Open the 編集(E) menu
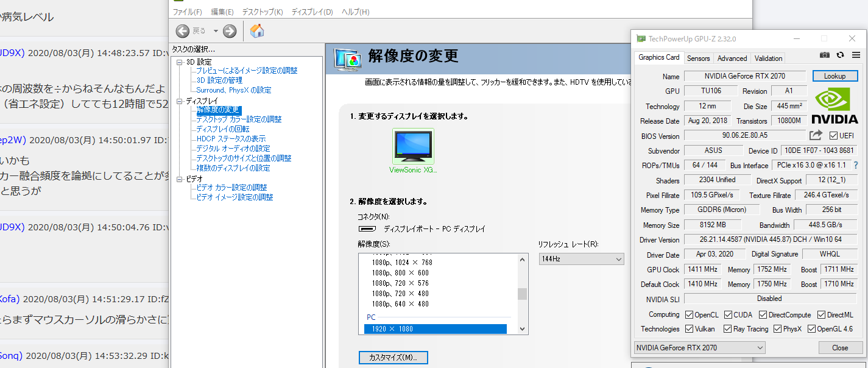 click(x=222, y=12)
